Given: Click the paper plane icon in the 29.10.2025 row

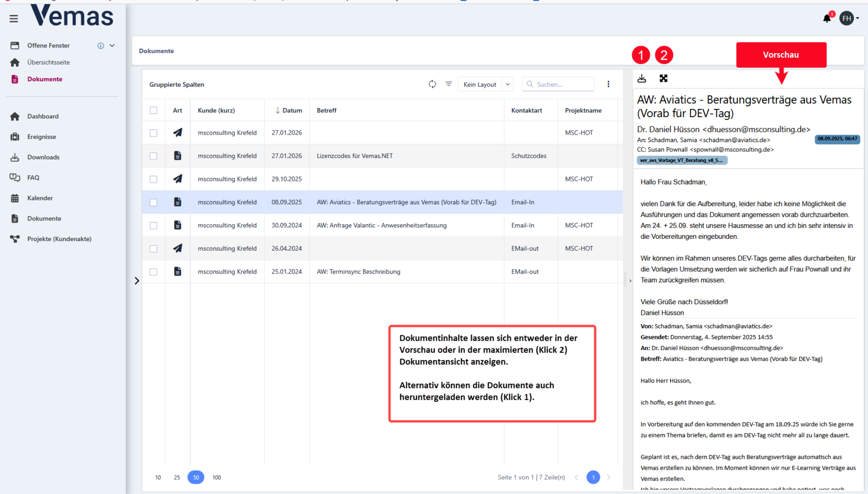Looking at the screenshot, I should pyautogui.click(x=177, y=179).
